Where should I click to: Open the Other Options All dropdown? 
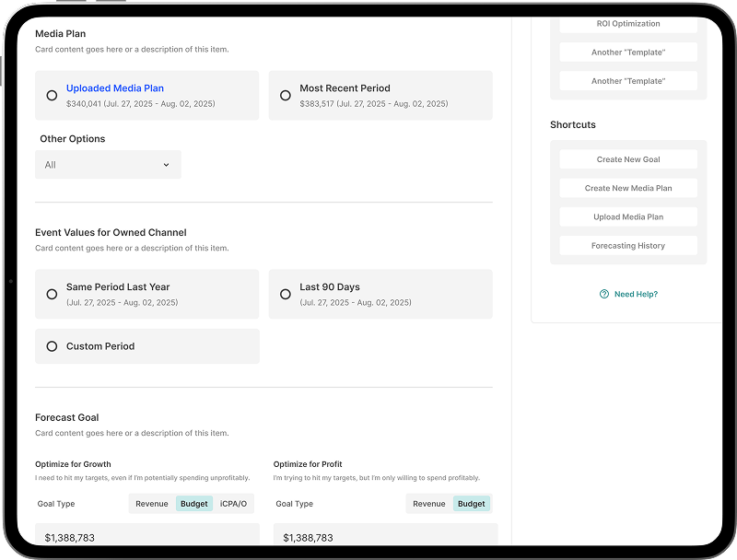click(x=108, y=165)
